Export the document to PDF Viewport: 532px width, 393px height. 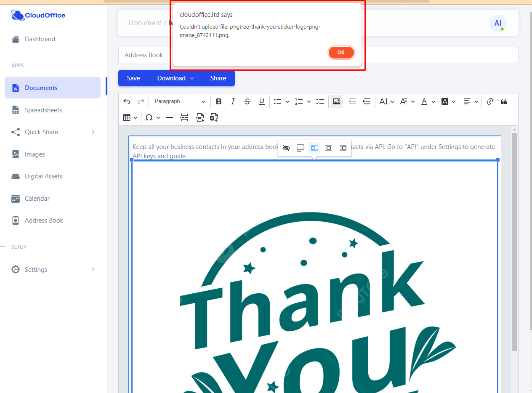pyautogui.click(x=199, y=118)
